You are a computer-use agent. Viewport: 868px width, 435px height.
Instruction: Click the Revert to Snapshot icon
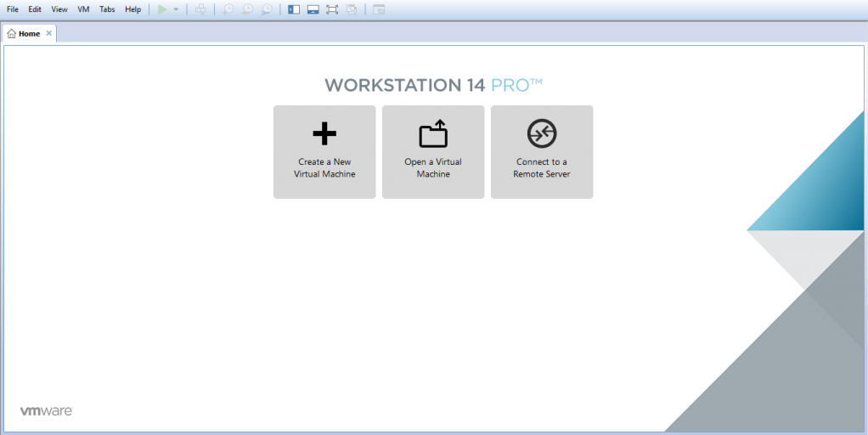coord(247,9)
